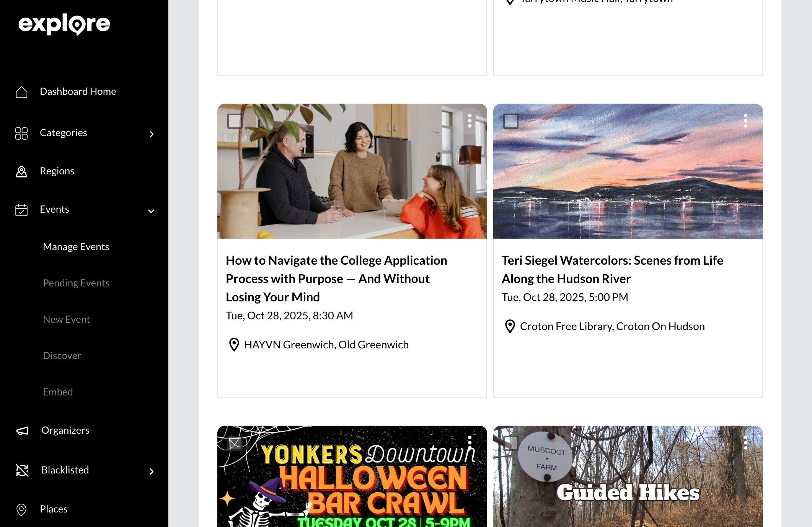812x527 pixels.
Task: Click the Organizers megaphone icon
Action: click(22, 431)
